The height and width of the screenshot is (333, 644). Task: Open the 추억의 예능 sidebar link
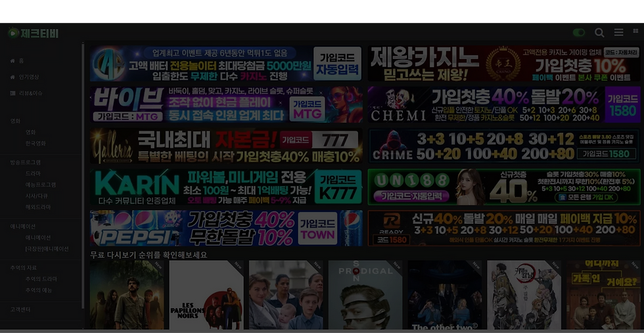[38, 290]
